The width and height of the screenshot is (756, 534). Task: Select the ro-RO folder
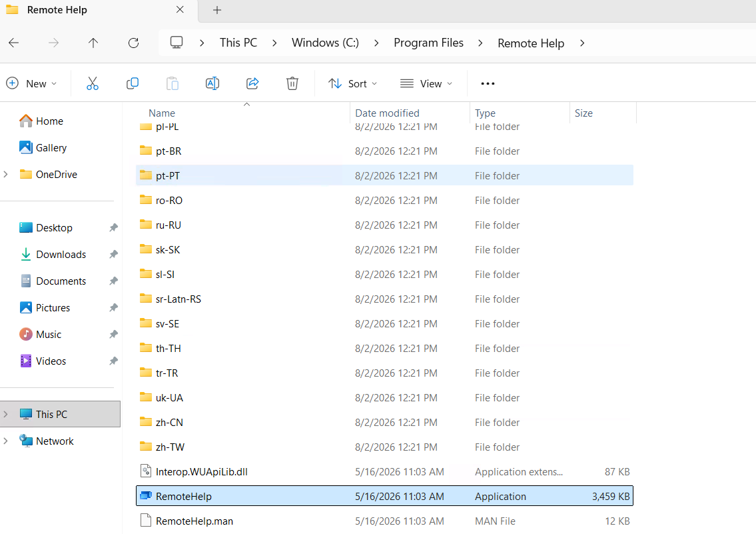[x=384, y=200]
